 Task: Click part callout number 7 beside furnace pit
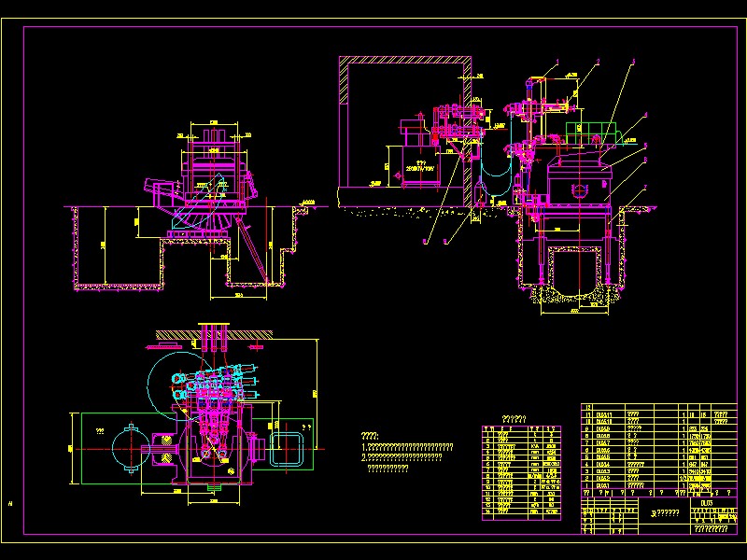[x=645, y=188]
